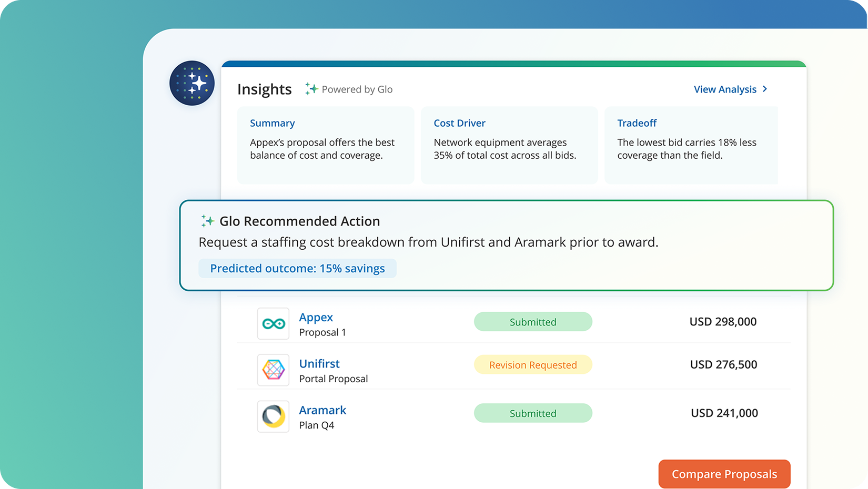
Task: Open the Glo AI sparkle avatar icon
Action: [192, 83]
